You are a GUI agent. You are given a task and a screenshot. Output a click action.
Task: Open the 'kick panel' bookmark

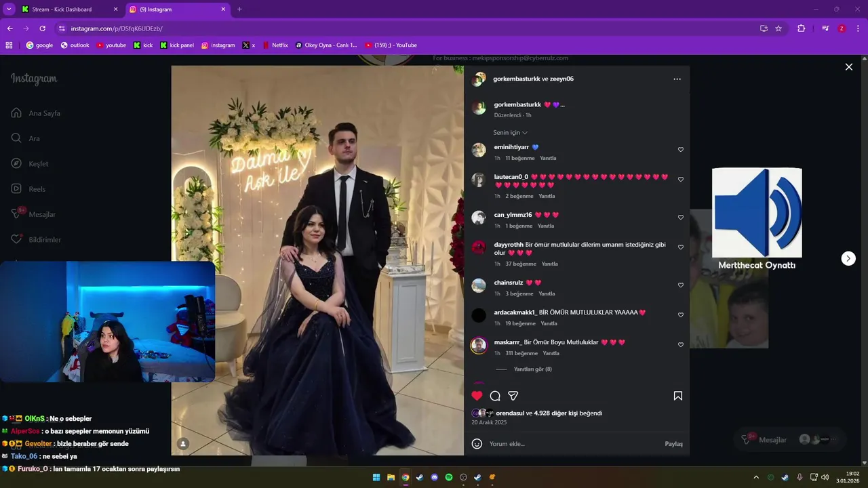coord(177,45)
